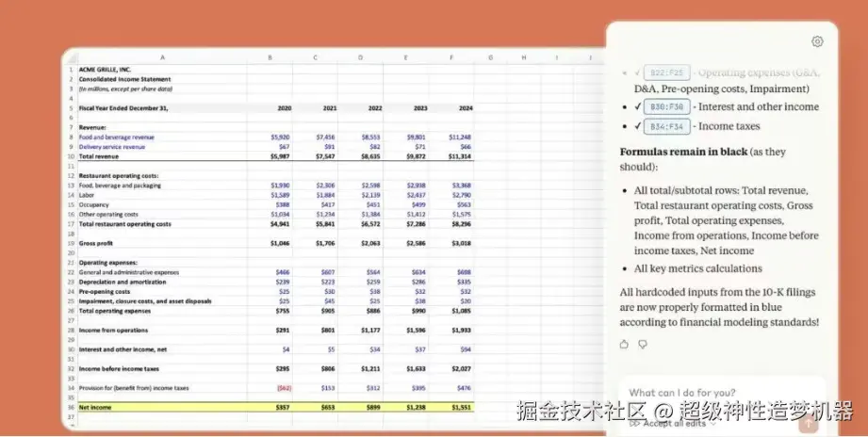Click 'General and administrative expenses' label
The image size is (868, 437).
[128, 272]
